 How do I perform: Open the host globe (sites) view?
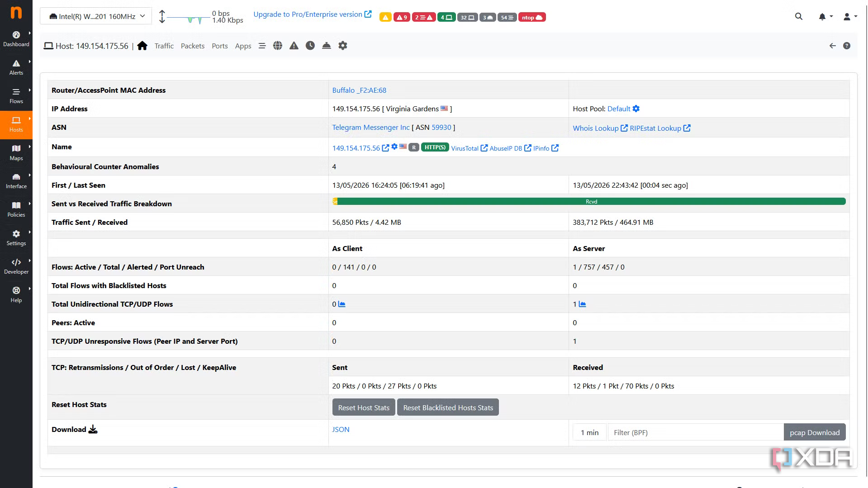[278, 46]
